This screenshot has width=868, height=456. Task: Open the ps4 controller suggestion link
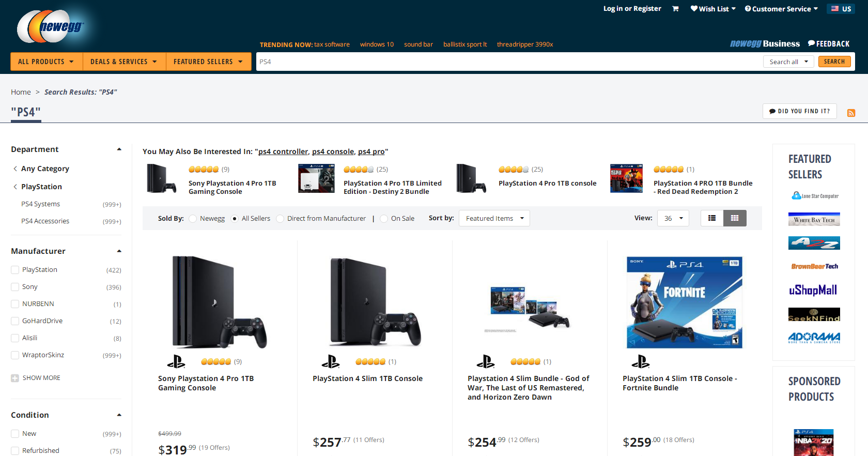283,151
